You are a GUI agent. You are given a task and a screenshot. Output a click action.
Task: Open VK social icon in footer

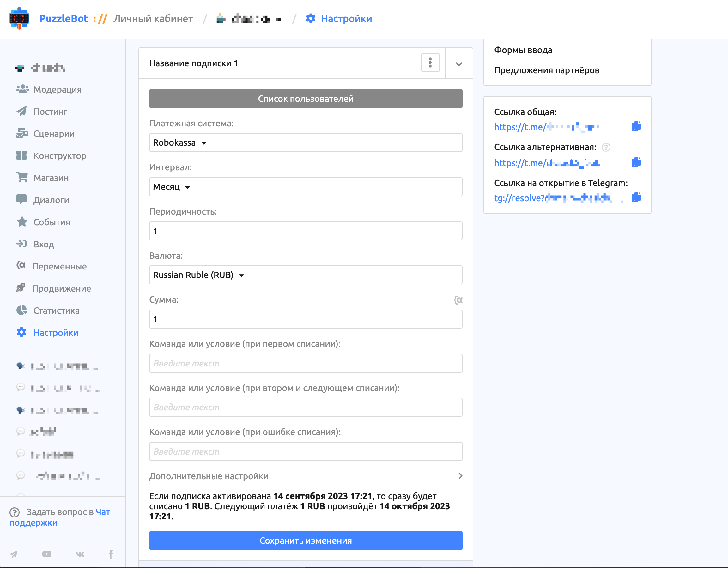click(x=80, y=554)
